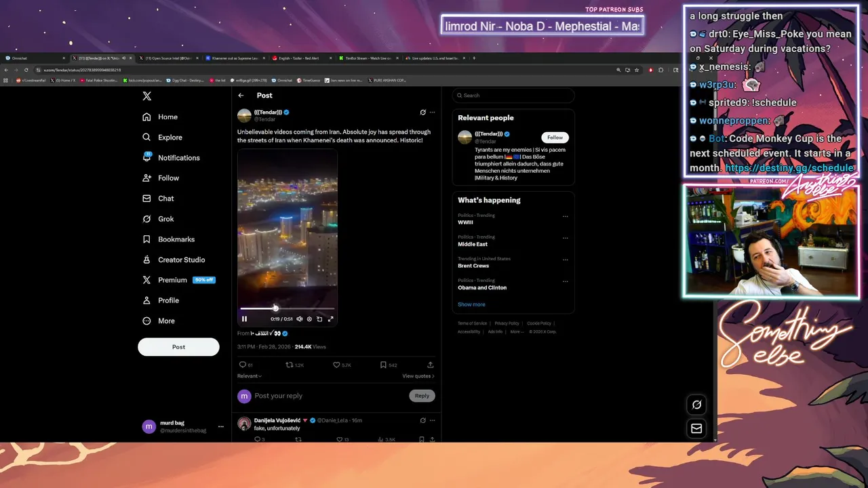Viewport: 868px width, 488px height.
Task: Click the browser address bar URL
Action: [83, 70]
